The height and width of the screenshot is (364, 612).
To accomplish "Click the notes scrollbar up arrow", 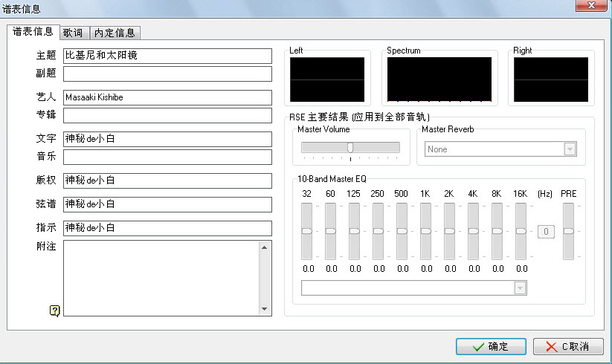I will click(264, 247).
